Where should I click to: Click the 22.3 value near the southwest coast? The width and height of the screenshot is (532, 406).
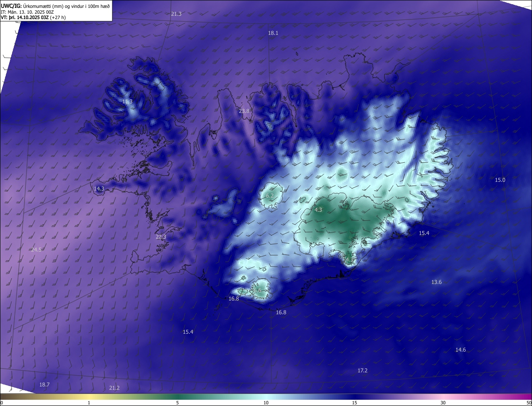pos(161,237)
